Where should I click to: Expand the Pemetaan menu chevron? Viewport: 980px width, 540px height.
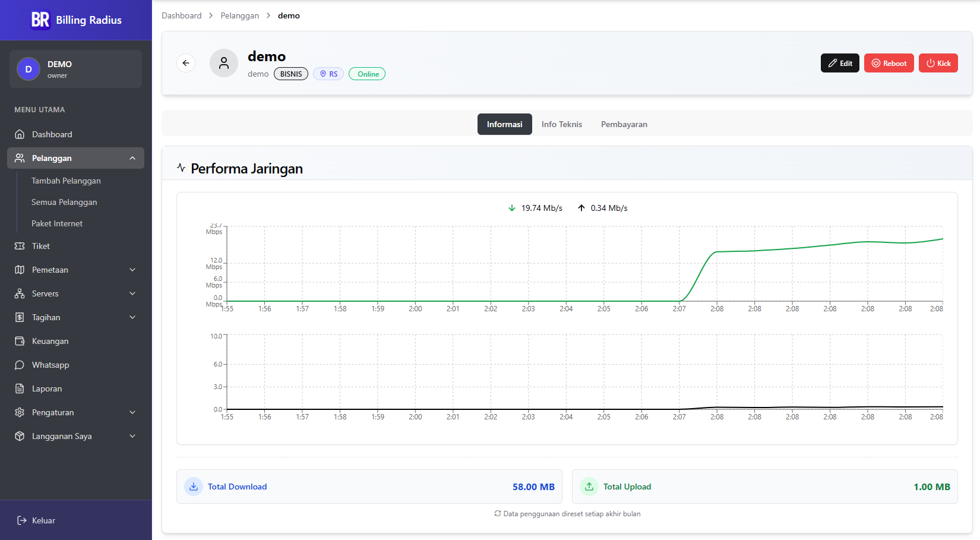(x=132, y=270)
